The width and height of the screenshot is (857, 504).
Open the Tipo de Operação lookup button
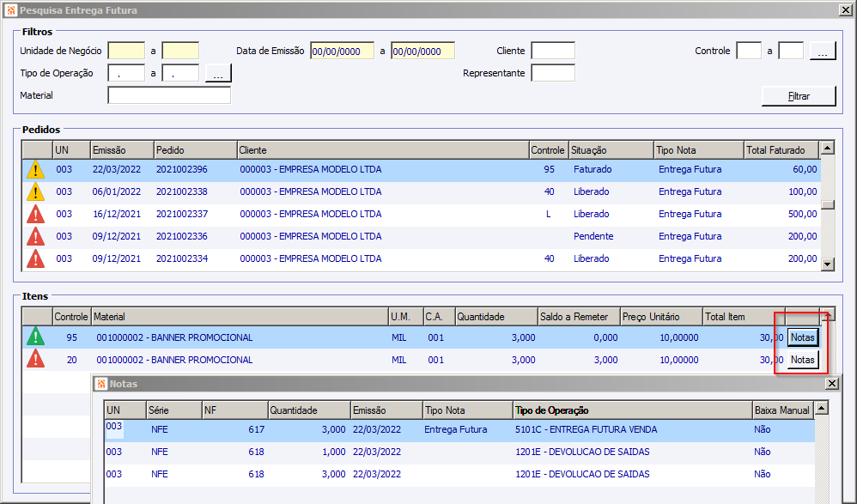click(218, 74)
